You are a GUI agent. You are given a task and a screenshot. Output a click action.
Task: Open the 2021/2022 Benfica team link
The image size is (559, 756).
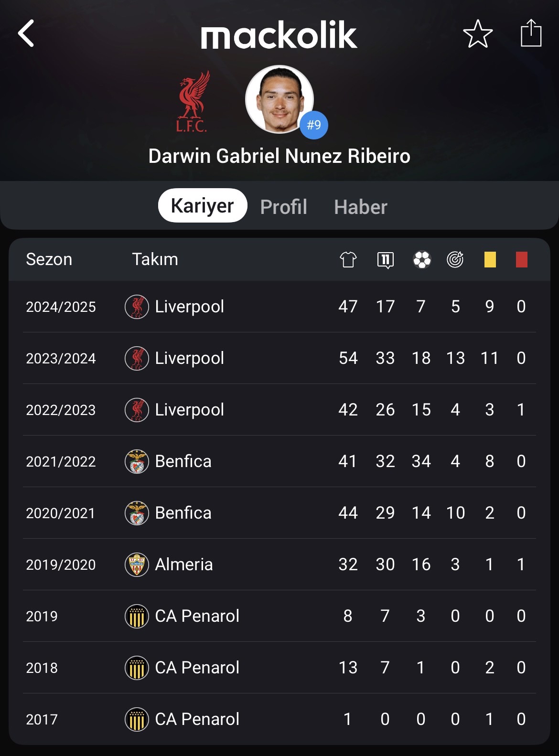click(x=183, y=461)
